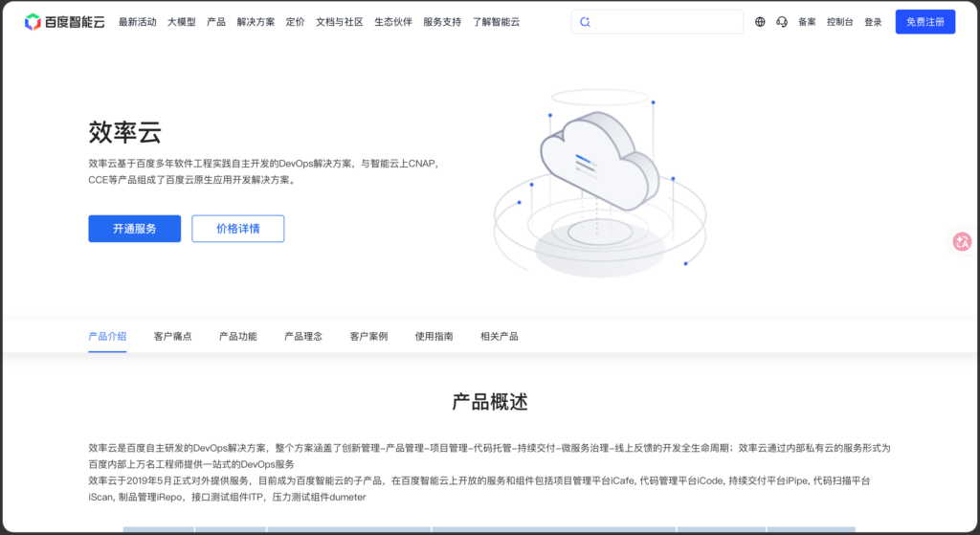Click the pink floating assistant icon
This screenshot has width=980, height=535.
[962, 241]
